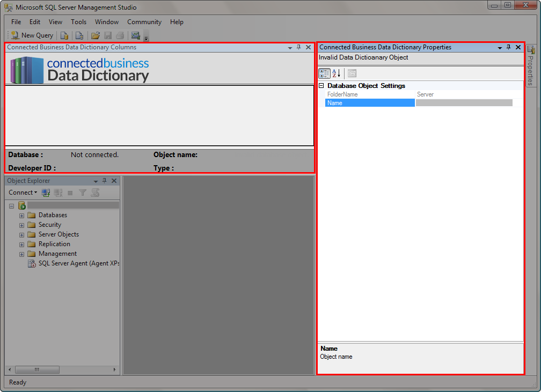Open the Activity Monitor toolbar icon

[135, 35]
